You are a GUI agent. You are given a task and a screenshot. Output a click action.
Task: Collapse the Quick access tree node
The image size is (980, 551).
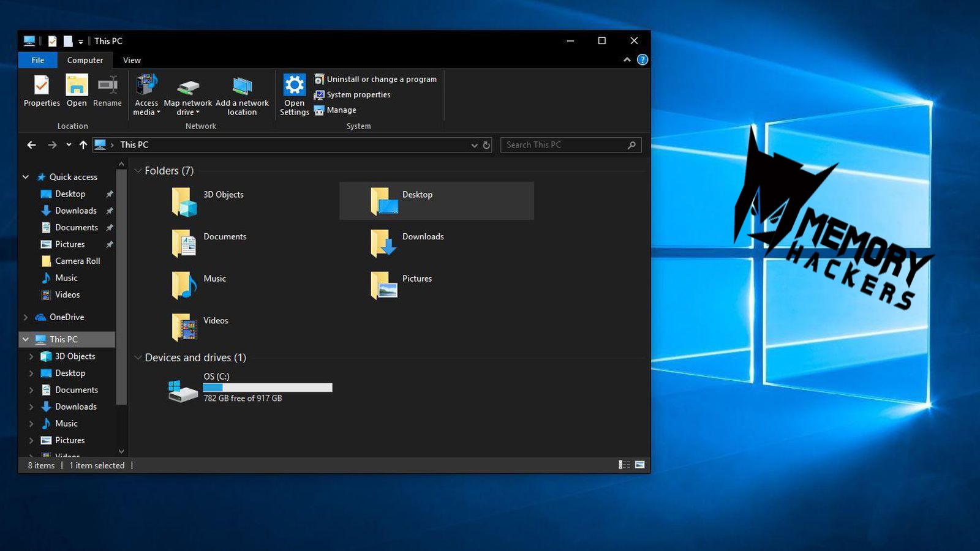tap(26, 177)
